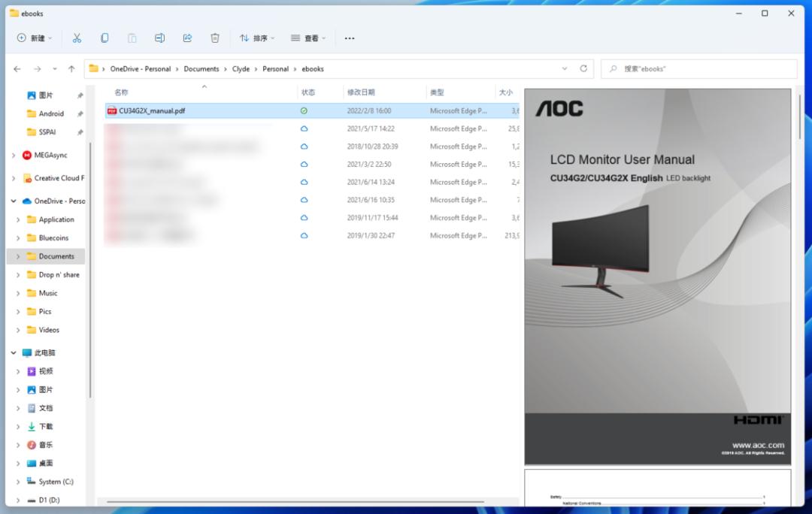Click the horizontal scrollbar of file list
This screenshot has height=514, width=812.
click(295, 501)
